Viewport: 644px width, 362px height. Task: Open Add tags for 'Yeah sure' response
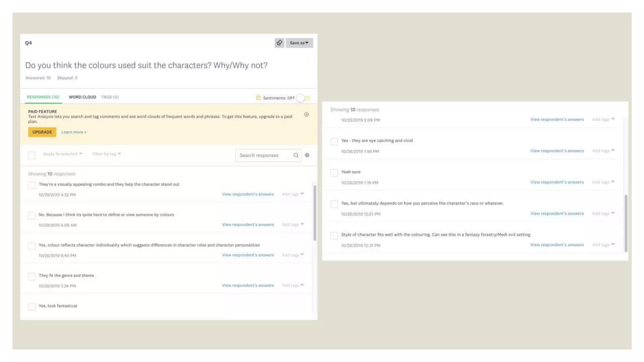coord(603,182)
